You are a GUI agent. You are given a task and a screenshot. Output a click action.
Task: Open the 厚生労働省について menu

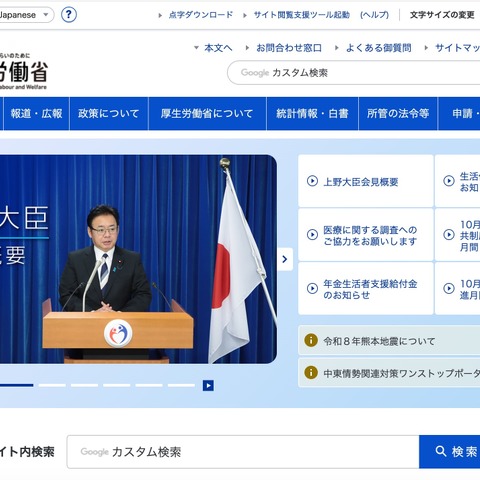pyautogui.click(x=207, y=114)
